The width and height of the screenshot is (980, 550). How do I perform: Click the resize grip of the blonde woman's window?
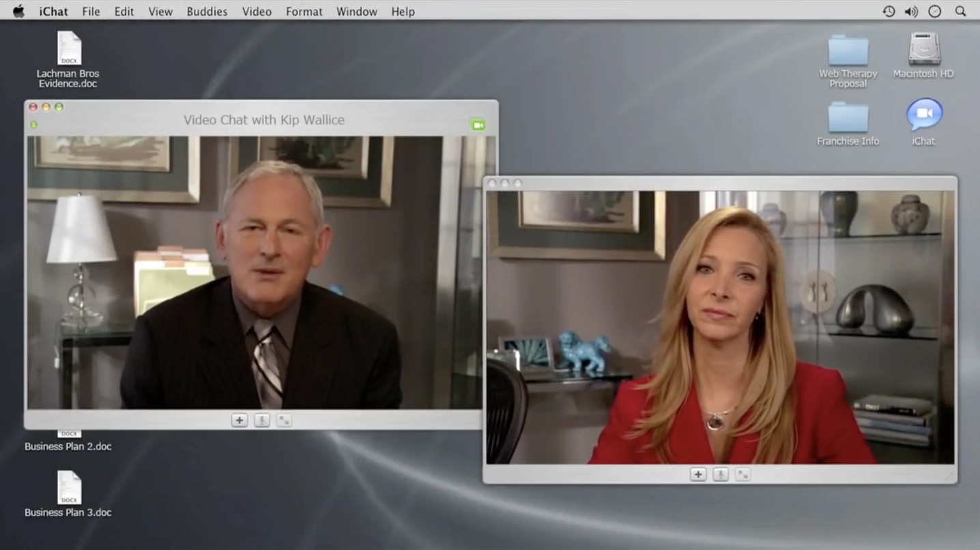pyautogui.click(x=949, y=477)
